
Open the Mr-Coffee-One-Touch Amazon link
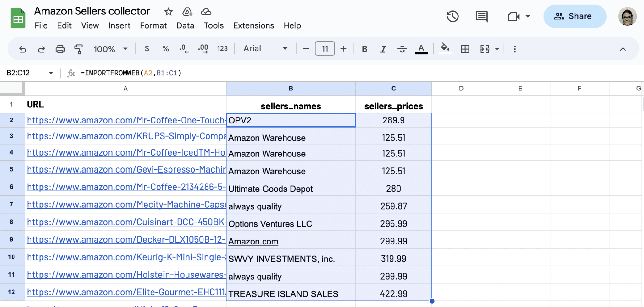click(x=126, y=120)
